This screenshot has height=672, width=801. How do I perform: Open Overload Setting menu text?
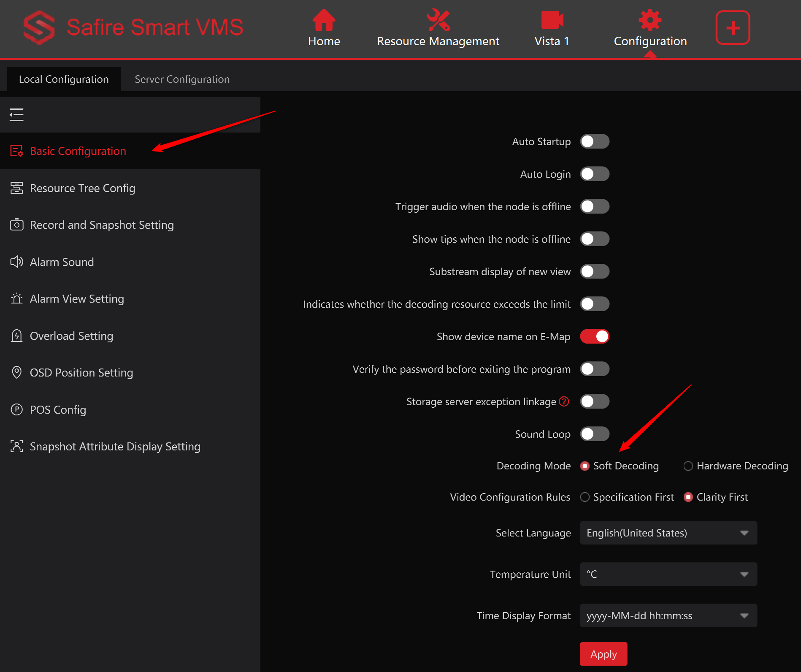point(71,336)
